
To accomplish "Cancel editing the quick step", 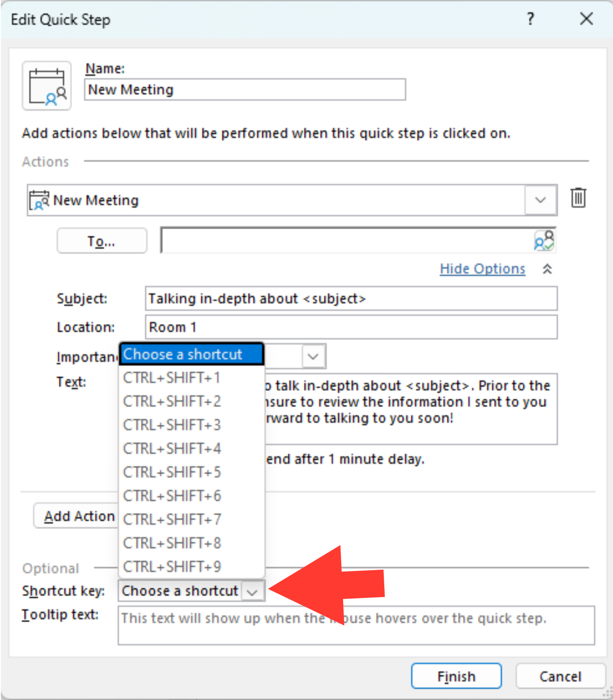I will tap(560, 676).
